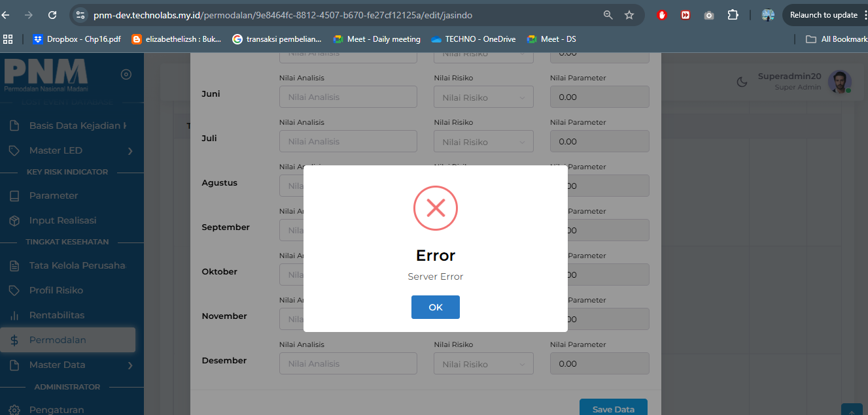Click the Profil Risiko tag icon
Screen dimensions: 868x415
point(14,290)
